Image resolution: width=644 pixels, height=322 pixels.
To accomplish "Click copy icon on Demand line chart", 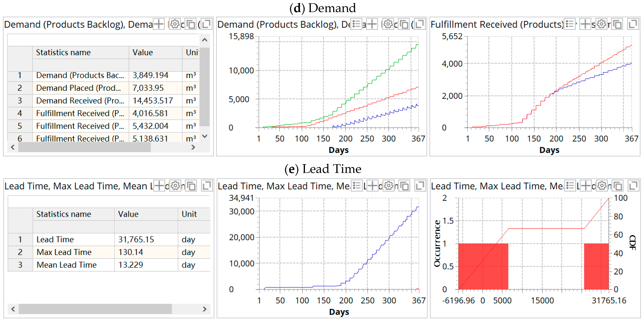I will 404,24.
